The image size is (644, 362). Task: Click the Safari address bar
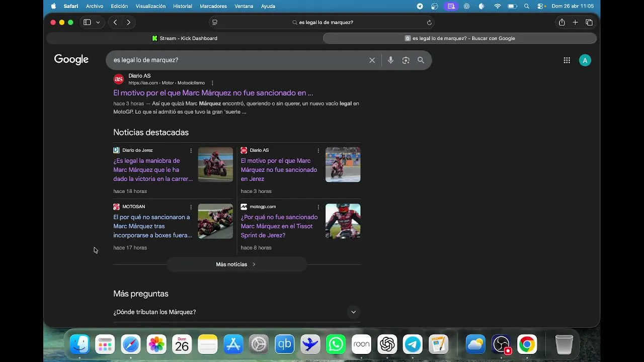click(322, 23)
